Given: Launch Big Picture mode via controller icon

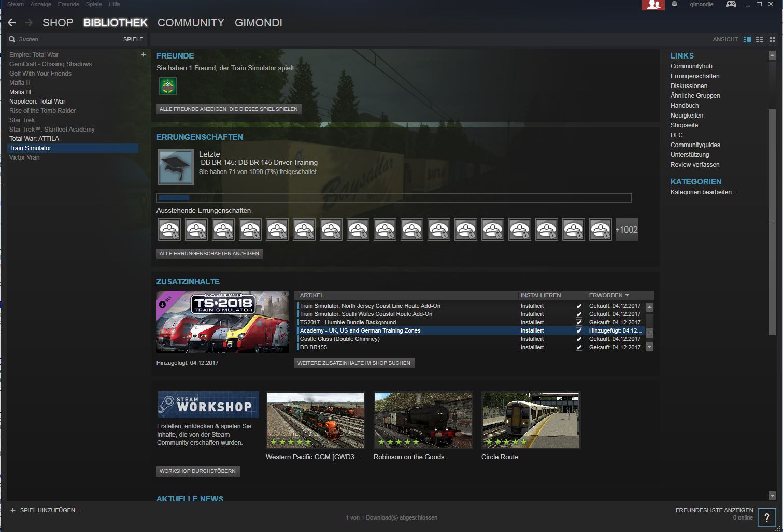Looking at the screenshot, I should tap(731, 4).
